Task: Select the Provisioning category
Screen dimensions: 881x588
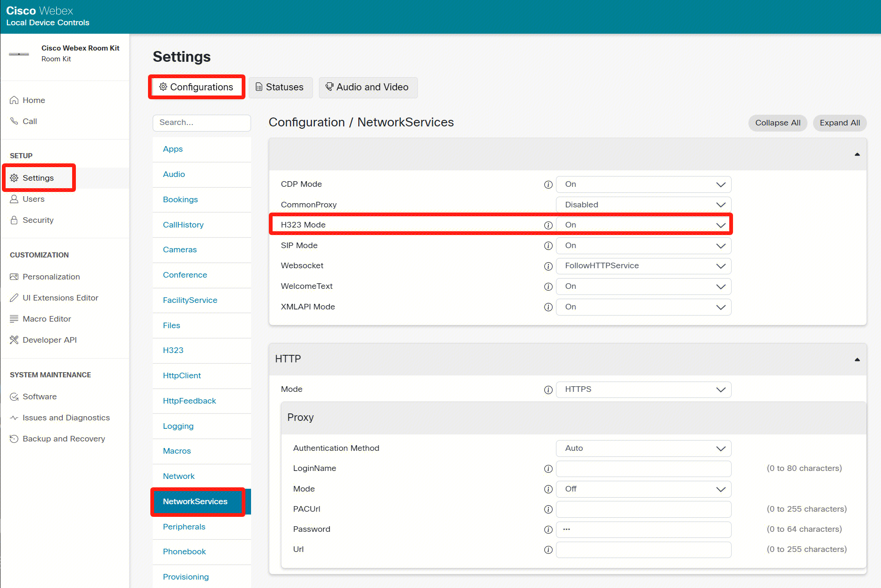Action: coord(201,577)
